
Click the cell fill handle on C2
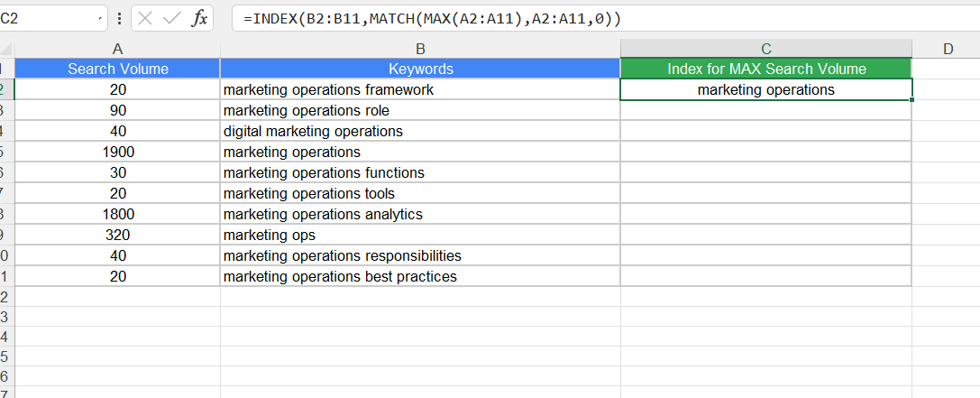coord(911,100)
